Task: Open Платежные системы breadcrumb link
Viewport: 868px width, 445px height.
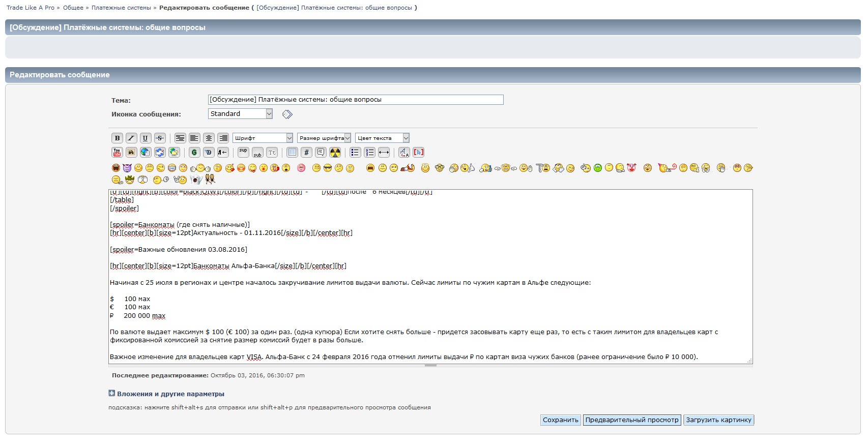Action: click(x=121, y=8)
